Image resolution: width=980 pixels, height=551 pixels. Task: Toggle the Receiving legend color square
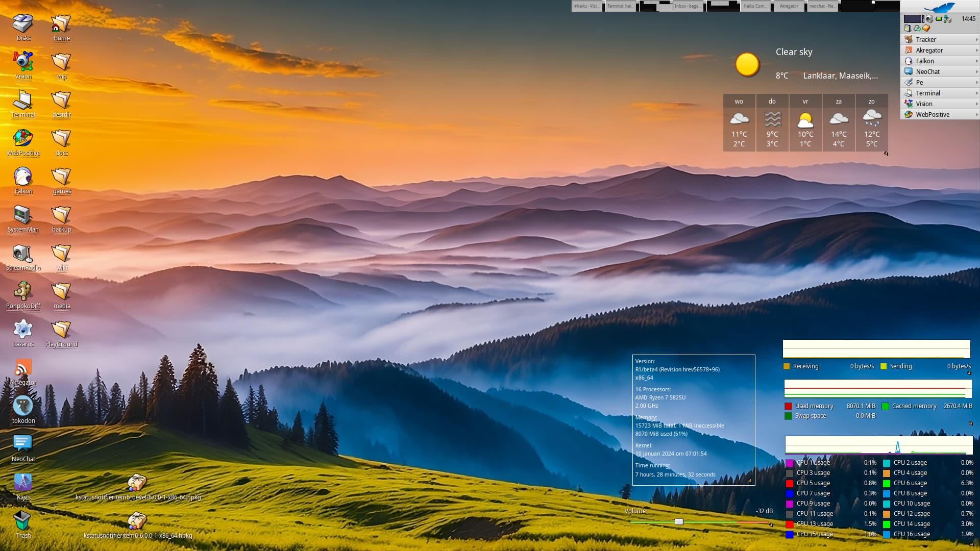pyautogui.click(x=787, y=366)
